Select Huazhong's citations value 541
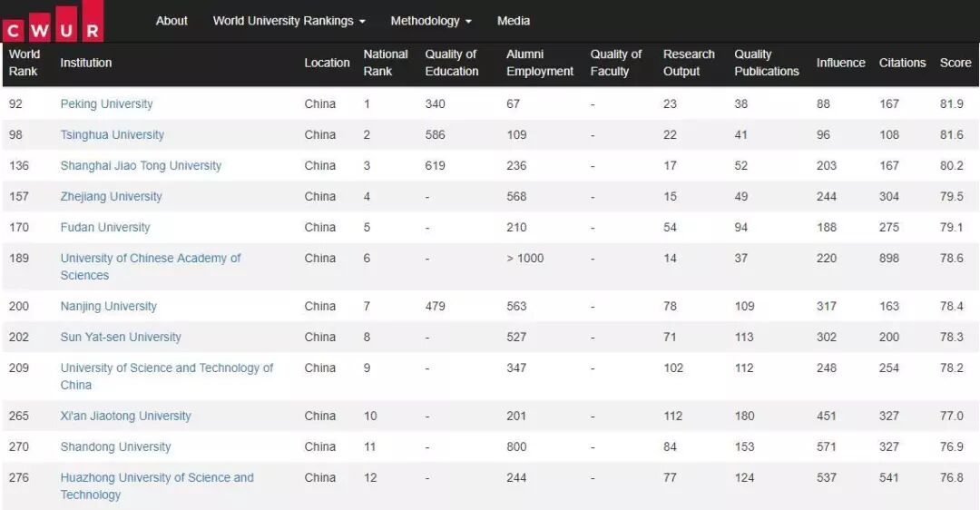Image resolution: width=980 pixels, height=510 pixels. [x=888, y=477]
